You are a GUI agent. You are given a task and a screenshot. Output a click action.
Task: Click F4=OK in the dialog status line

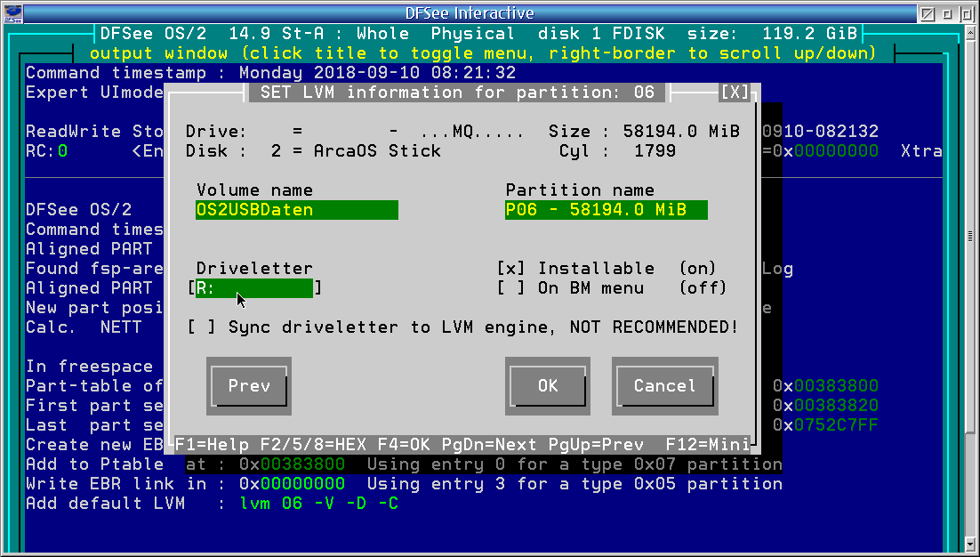[x=404, y=445]
